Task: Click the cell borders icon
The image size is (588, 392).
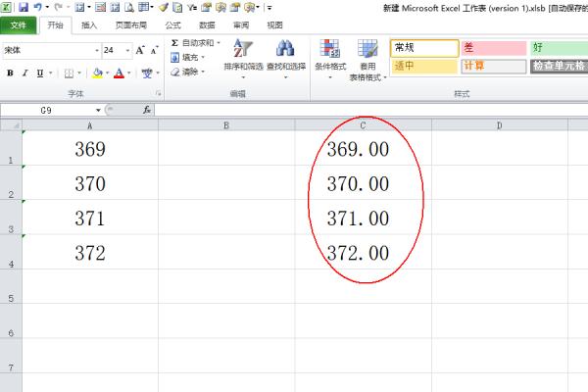Action: [69, 73]
